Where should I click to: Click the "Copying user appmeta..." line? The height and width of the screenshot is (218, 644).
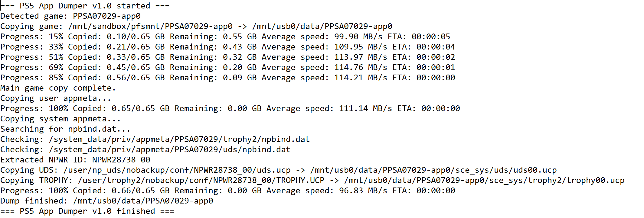[55, 98]
